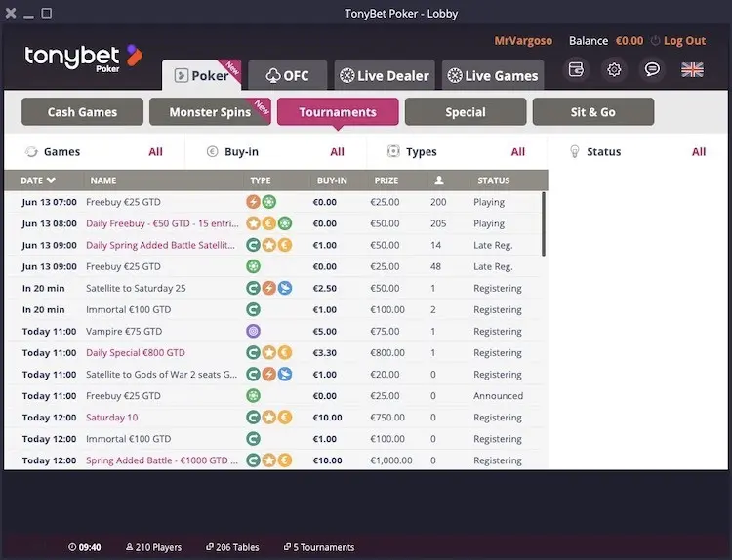Open the Status filter All dropdown
Screen dimensions: 732x560
pos(699,151)
